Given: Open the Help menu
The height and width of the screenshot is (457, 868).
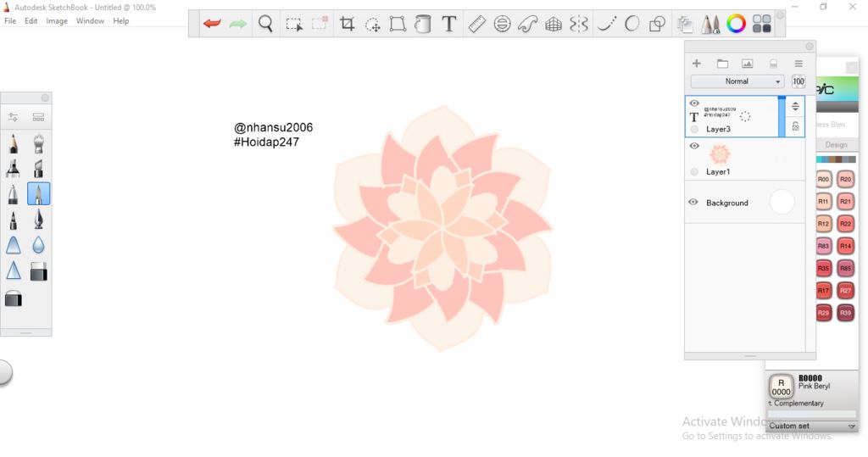Looking at the screenshot, I should 120,21.
